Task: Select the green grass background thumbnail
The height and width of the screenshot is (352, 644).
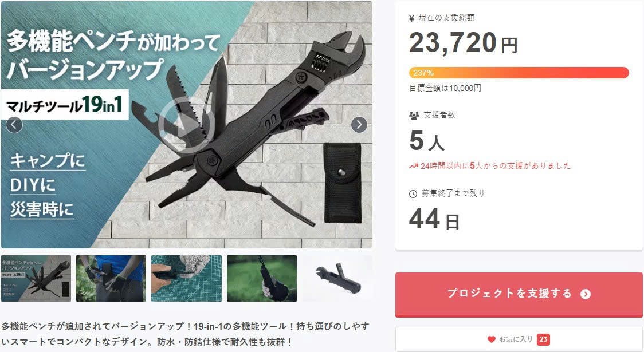Action: click(x=262, y=278)
